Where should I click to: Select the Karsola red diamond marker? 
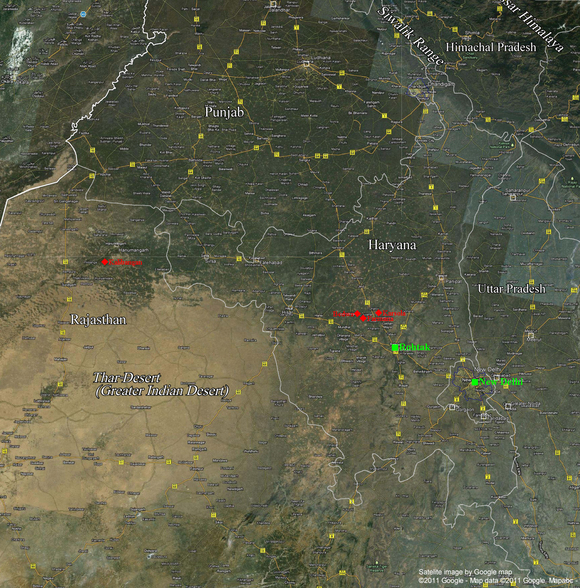[379, 313]
